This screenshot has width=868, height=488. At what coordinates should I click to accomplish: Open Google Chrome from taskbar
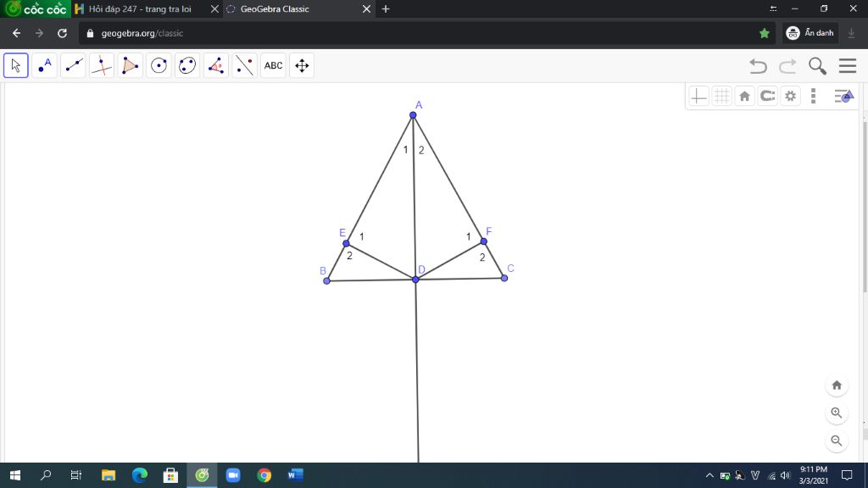click(264, 475)
